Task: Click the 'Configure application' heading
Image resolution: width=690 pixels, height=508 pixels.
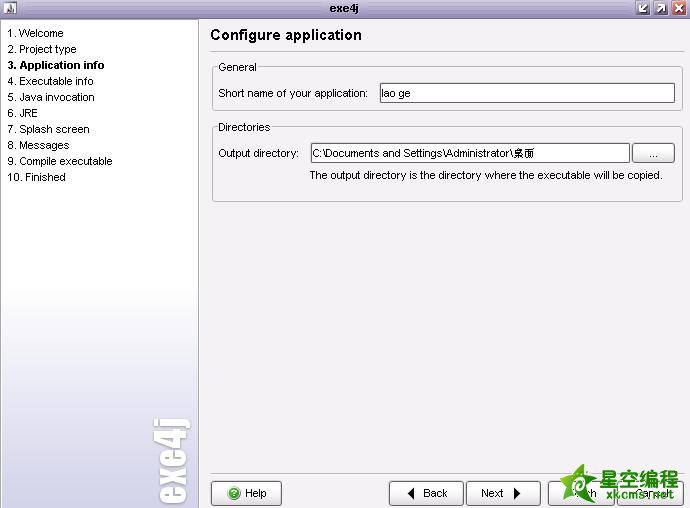Action: click(x=286, y=35)
